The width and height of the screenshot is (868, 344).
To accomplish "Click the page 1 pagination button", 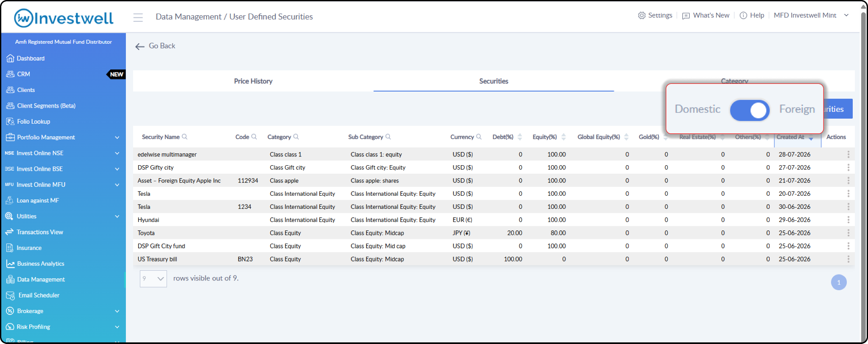I will [838, 283].
